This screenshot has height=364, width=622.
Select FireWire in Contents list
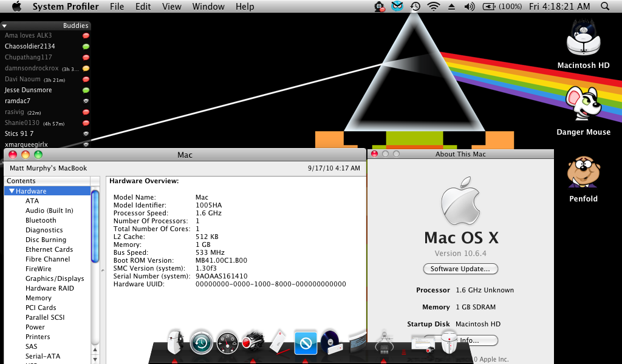pos(38,269)
